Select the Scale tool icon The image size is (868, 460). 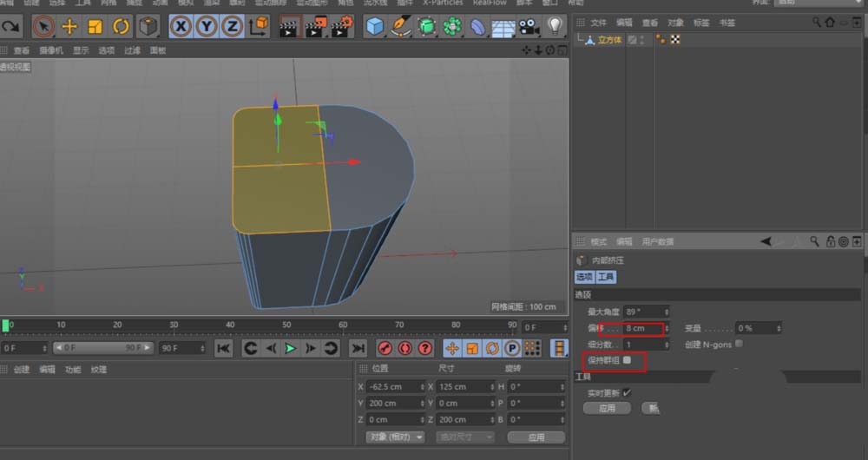coord(95,27)
